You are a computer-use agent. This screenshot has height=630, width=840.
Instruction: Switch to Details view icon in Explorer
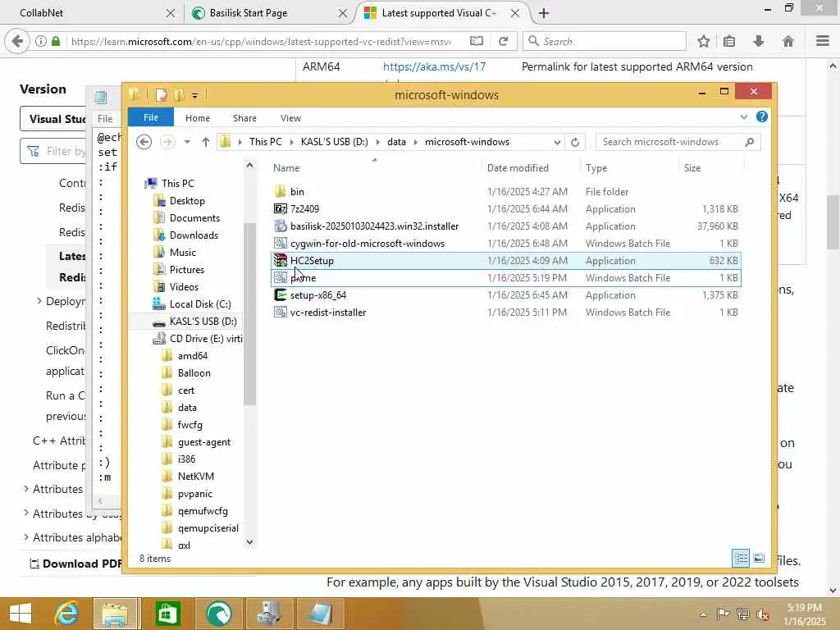coord(741,558)
